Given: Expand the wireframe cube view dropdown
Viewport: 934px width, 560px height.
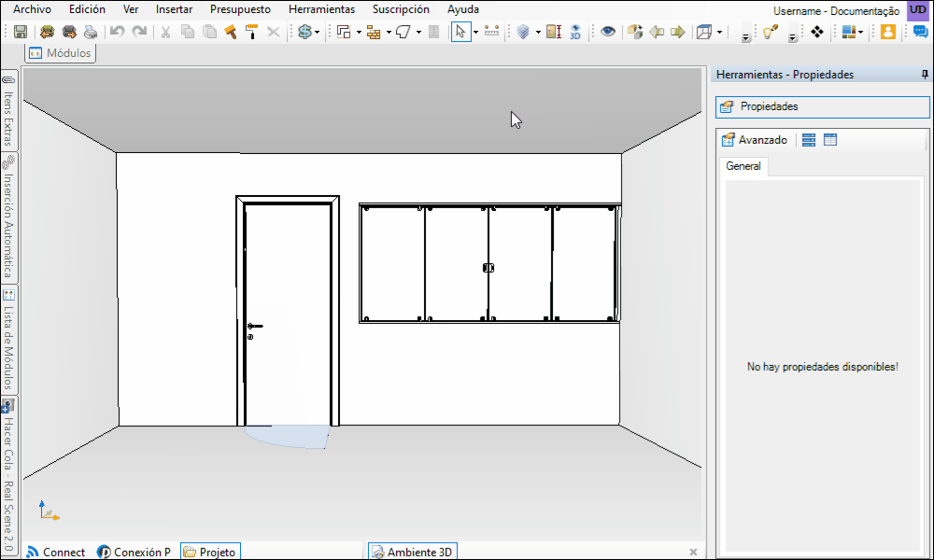Looking at the screenshot, I should (720, 32).
